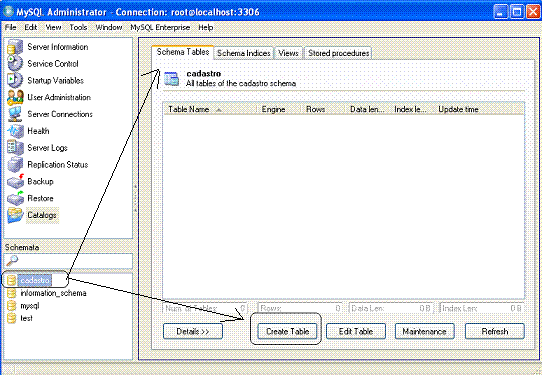Select the Server Connections icon
The image size is (542, 375).
(x=15, y=114)
